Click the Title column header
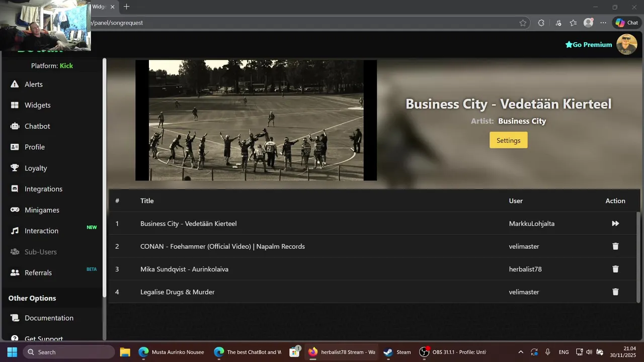The height and width of the screenshot is (362, 644). click(147, 201)
